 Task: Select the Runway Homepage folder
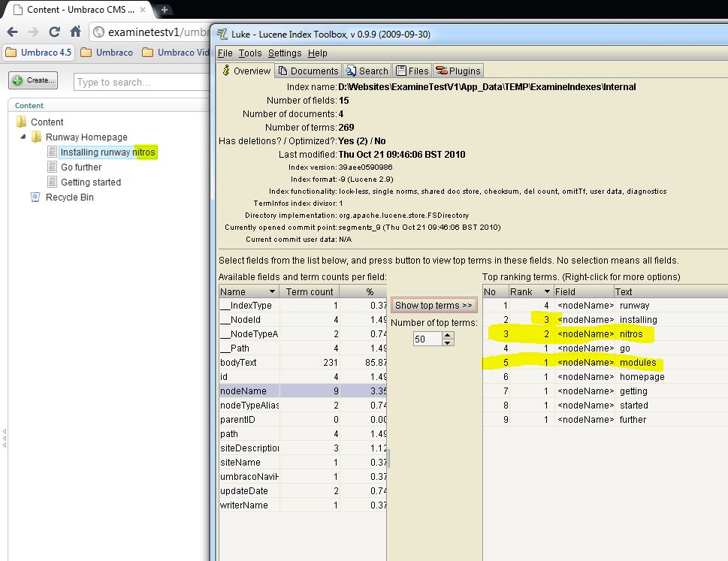(x=86, y=137)
